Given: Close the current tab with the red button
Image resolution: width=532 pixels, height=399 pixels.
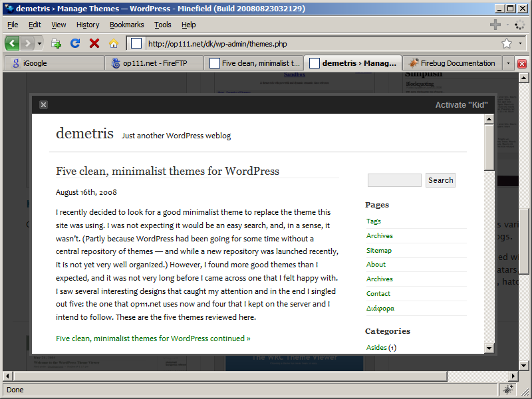Looking at the screenshot, I should pos(522,63).
